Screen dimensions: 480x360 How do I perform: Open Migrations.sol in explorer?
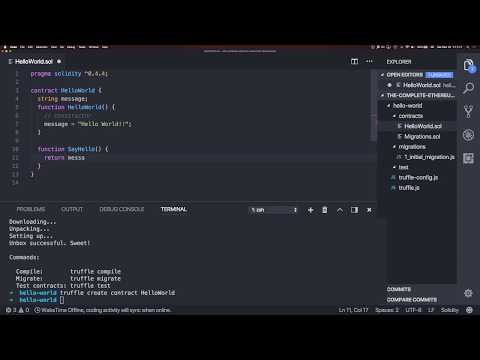422,137
